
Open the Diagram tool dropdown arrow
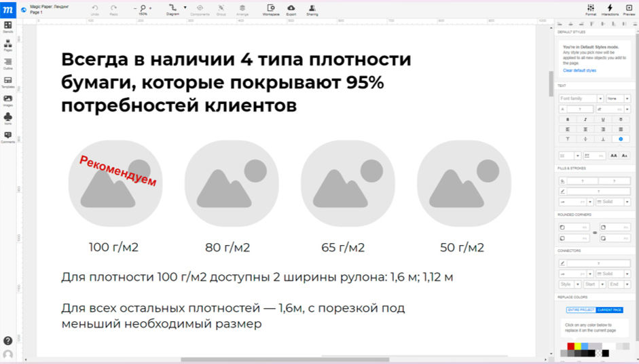(x=185, y=7)
